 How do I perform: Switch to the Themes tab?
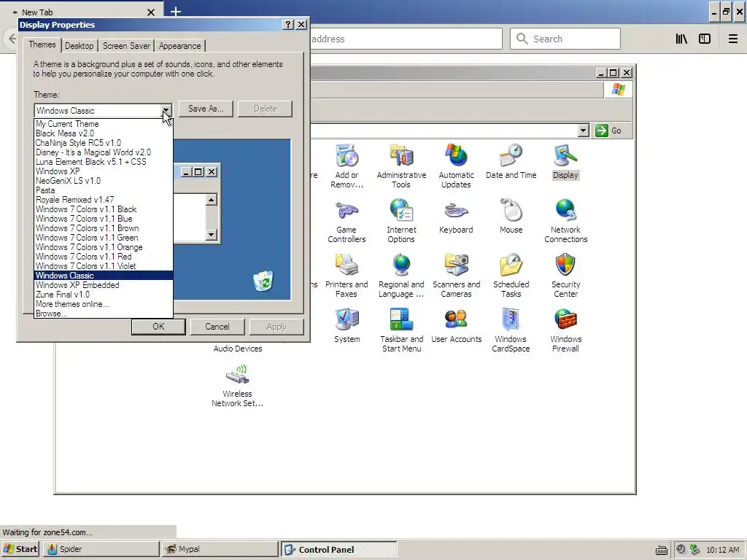point(42,44)
